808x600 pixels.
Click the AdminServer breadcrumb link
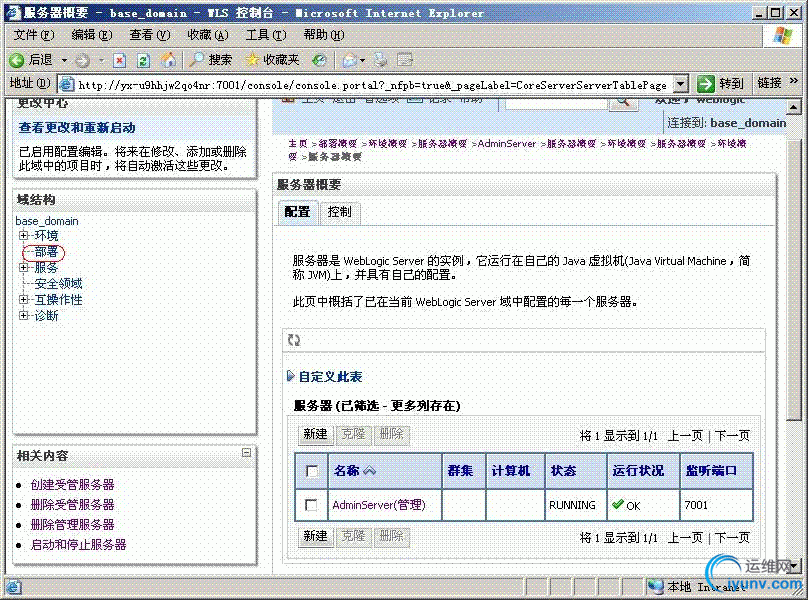click(507, 144)
